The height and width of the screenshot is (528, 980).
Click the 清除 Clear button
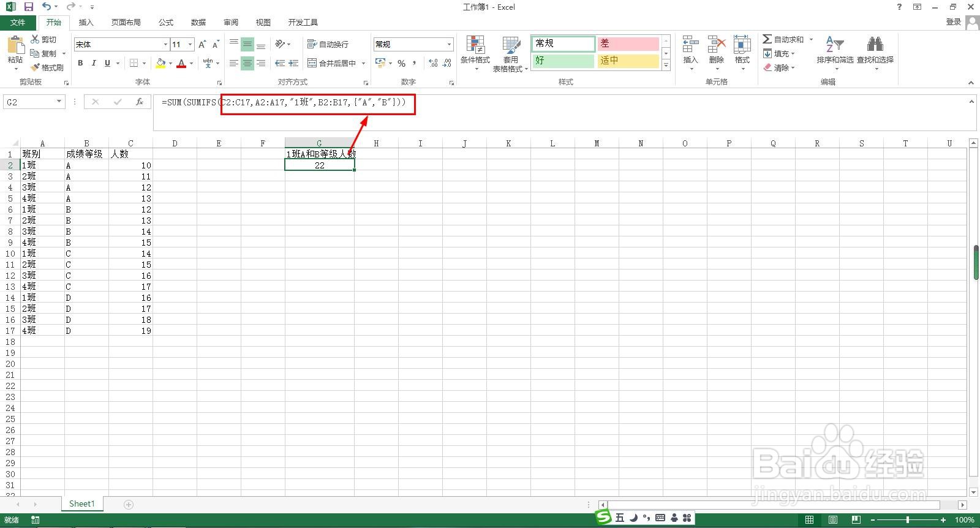point(778,67)
